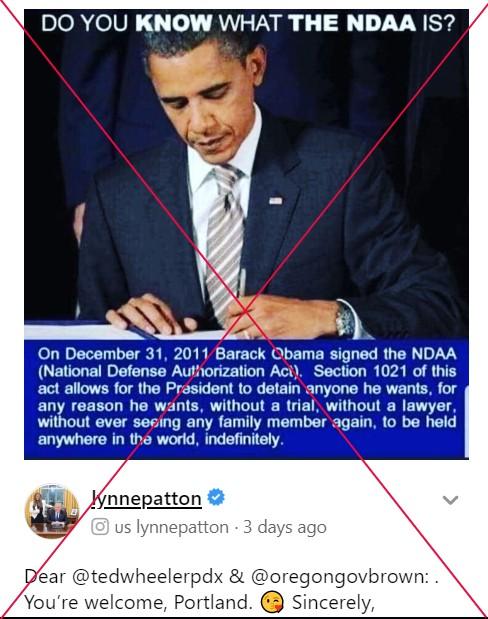Click the 'DO YOU KNOW WHAT THE NDAA IS?' headline
This screenshot has height=619, width=488.
coord(248,23)
